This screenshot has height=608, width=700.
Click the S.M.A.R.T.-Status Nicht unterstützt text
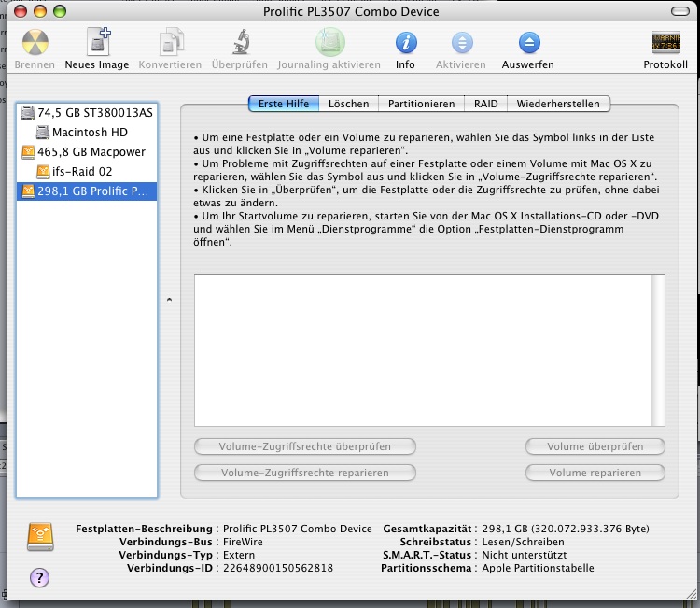[525, 555]
